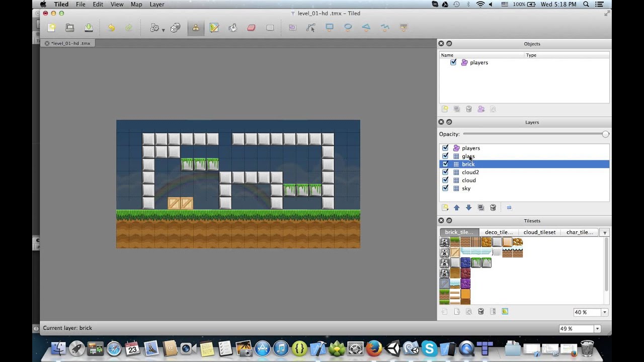Screen dimensions: 644x362
Task: Select the Rectangular Select tool
Action: click(x=270, y=28)
